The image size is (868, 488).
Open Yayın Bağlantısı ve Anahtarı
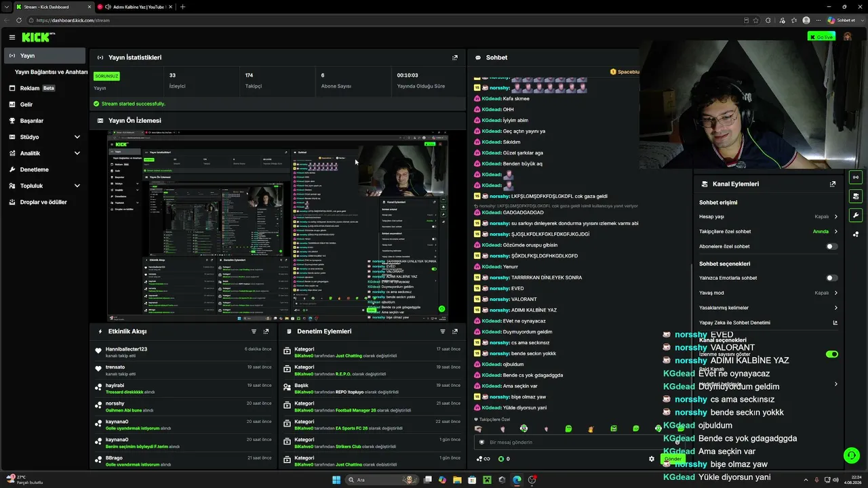tap(51, 72)
